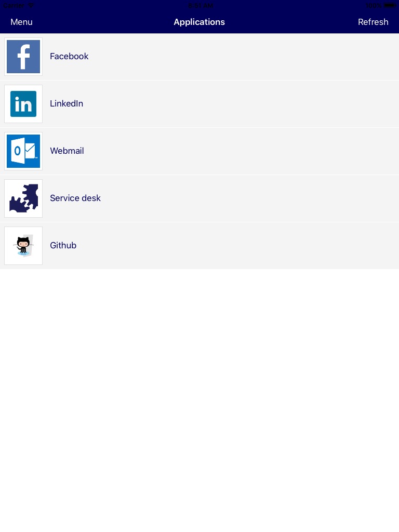Tap the LinkedIn logo icon
This screenshot has width=399, height=532.
pos(23,104)
